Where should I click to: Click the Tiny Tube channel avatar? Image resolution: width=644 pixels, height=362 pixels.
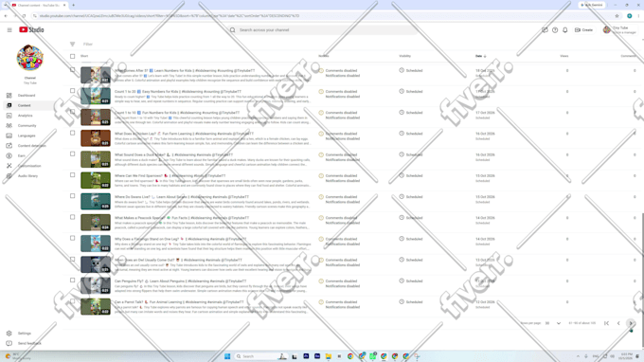30,58
